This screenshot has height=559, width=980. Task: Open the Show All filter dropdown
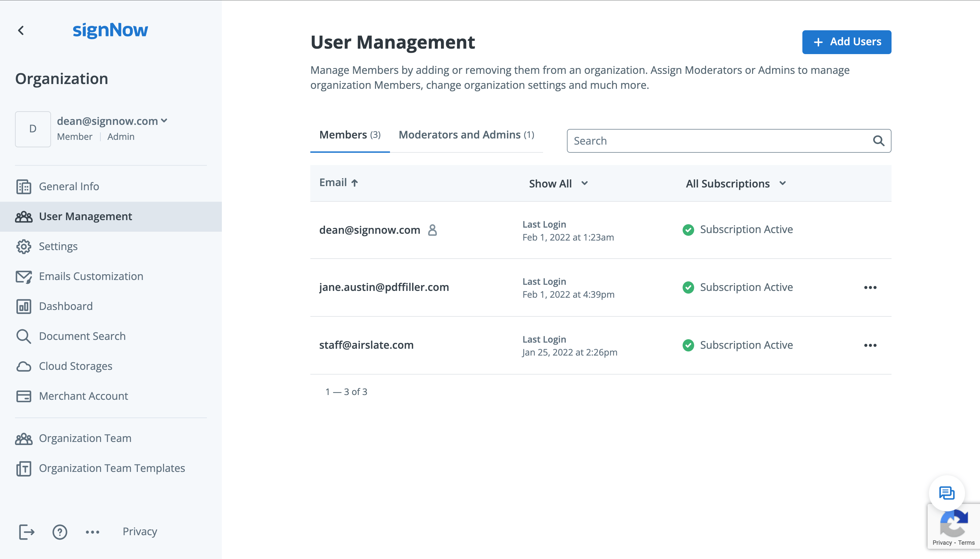pyautogui.click(x=558, y=183)
